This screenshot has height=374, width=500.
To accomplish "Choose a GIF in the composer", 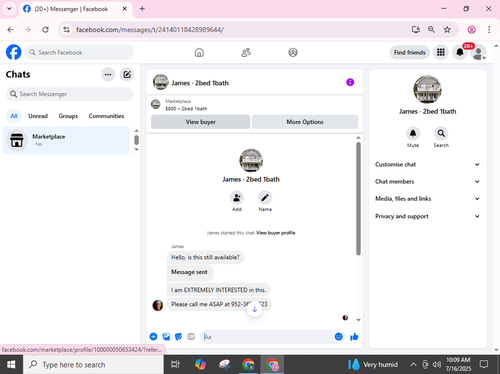I will pyautogui.click(x=191, y=337).
